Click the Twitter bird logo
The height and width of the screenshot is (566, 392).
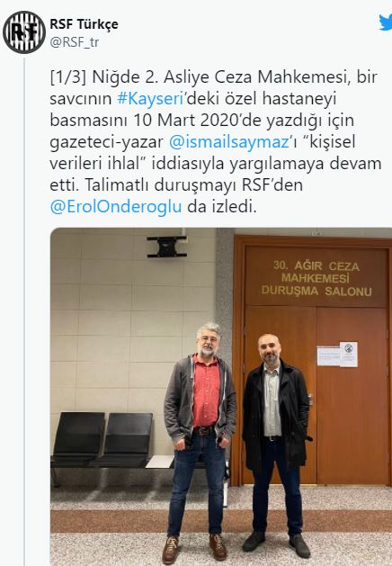tap(386, 22)
